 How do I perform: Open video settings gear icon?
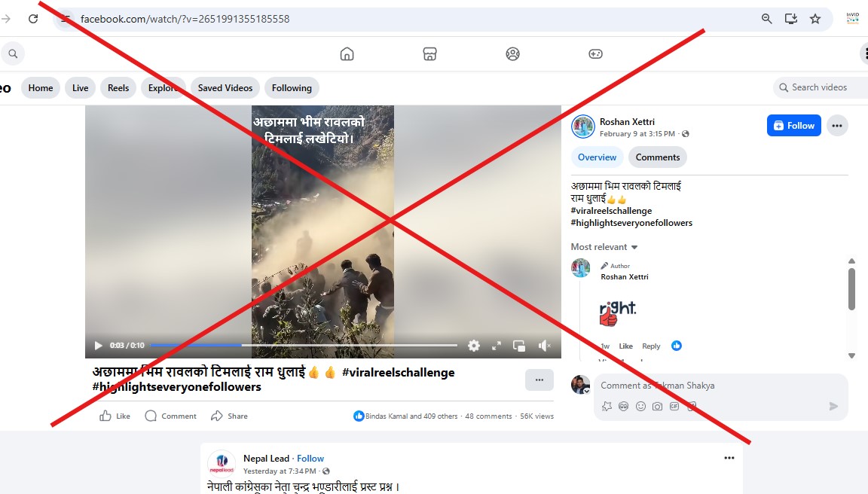click(474, 346)
